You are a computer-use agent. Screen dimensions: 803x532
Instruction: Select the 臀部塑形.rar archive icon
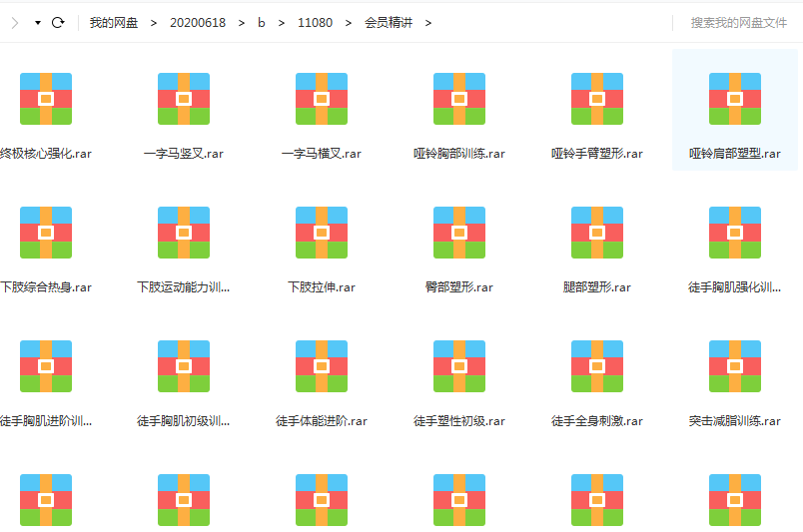(x=459, y=233)
